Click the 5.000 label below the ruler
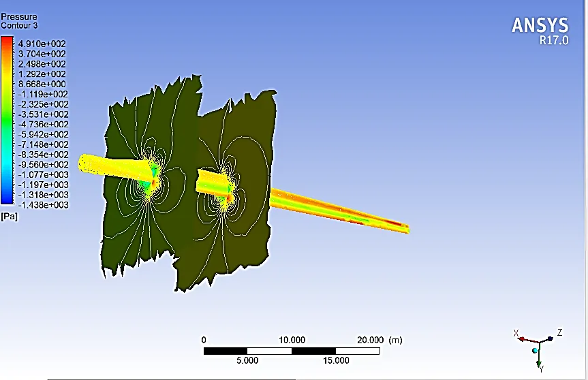588x380 pixels. coord(247,360)
